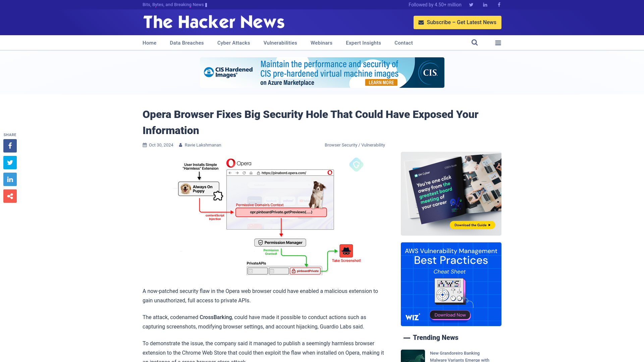Click the Twitter share icon
The height and width of the screenshot is (362, 644).
click(10, 162)
